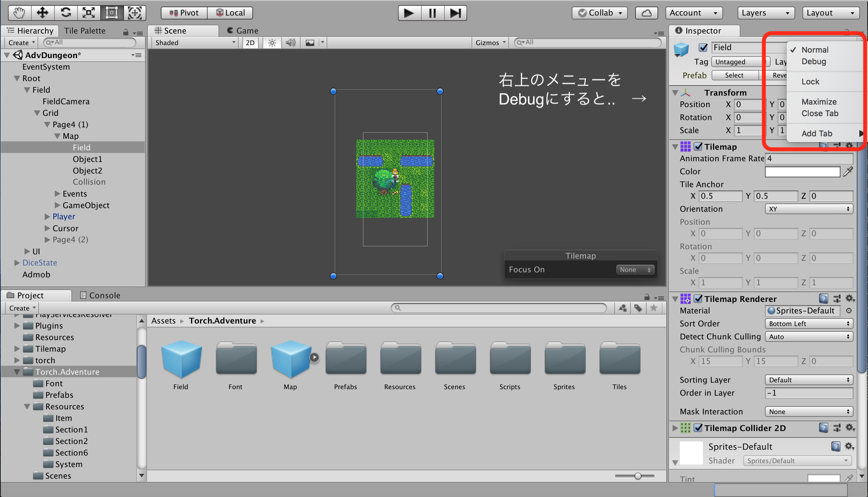Screen dimensions: 868x497
Task: Expand the Player hierarchy item
Action: [x=47, y=216]
